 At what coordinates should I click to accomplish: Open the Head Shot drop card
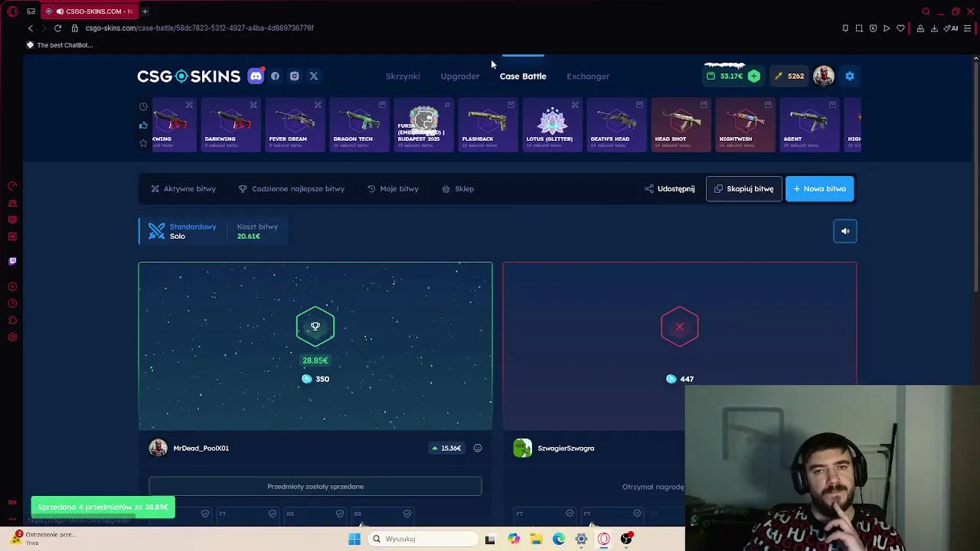click(680, 125)
